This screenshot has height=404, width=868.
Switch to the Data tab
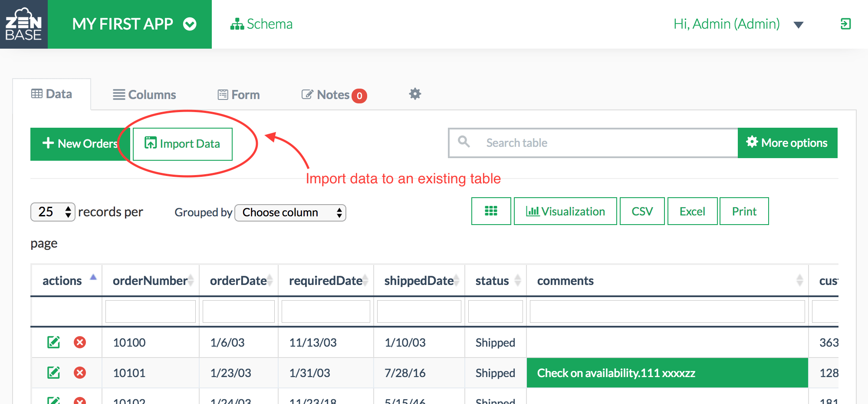click(52, 94)
